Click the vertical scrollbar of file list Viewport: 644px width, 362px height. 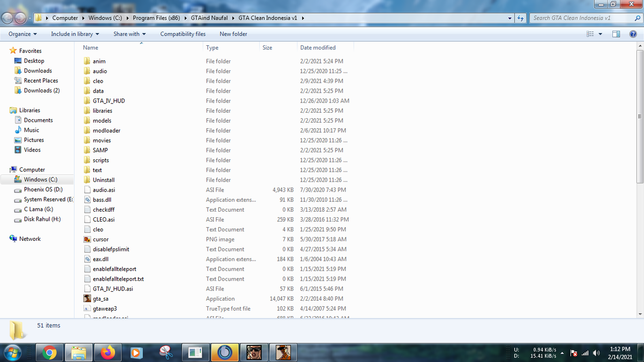[x=640, y=117]
